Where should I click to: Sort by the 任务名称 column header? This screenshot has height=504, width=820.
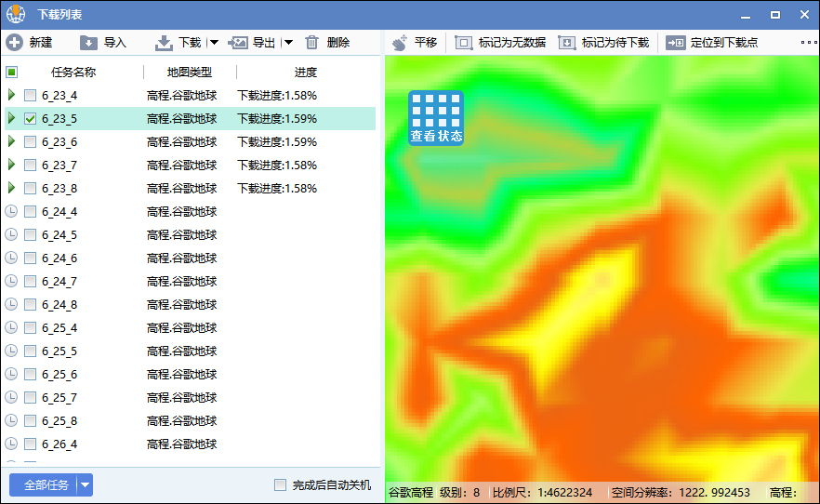[73, 73]
